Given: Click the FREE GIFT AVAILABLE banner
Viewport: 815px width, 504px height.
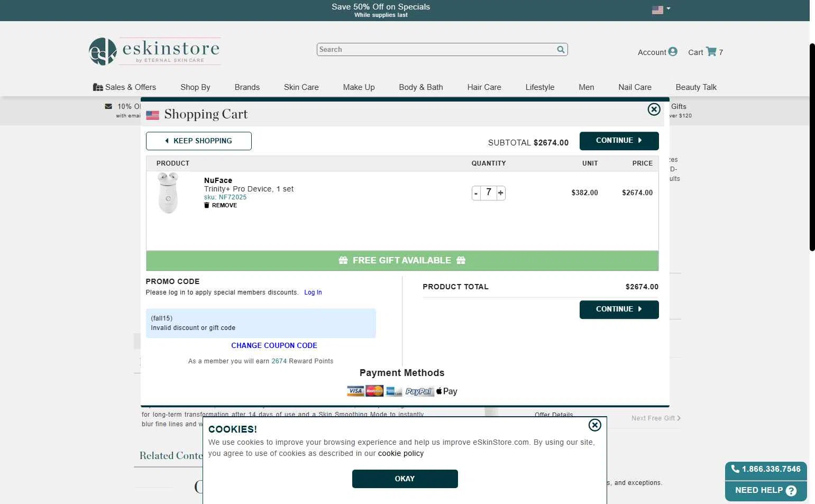Looking at the screenshot, I should point(402,261).
